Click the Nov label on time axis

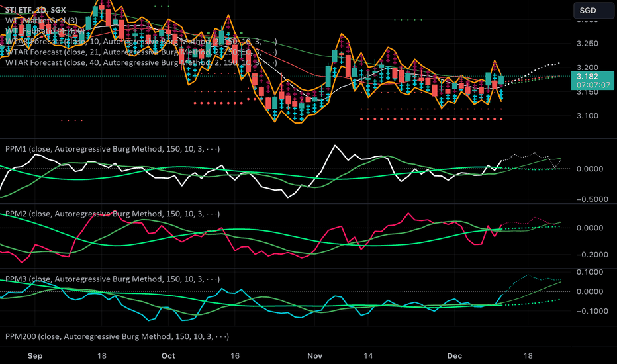click(315, 356)
